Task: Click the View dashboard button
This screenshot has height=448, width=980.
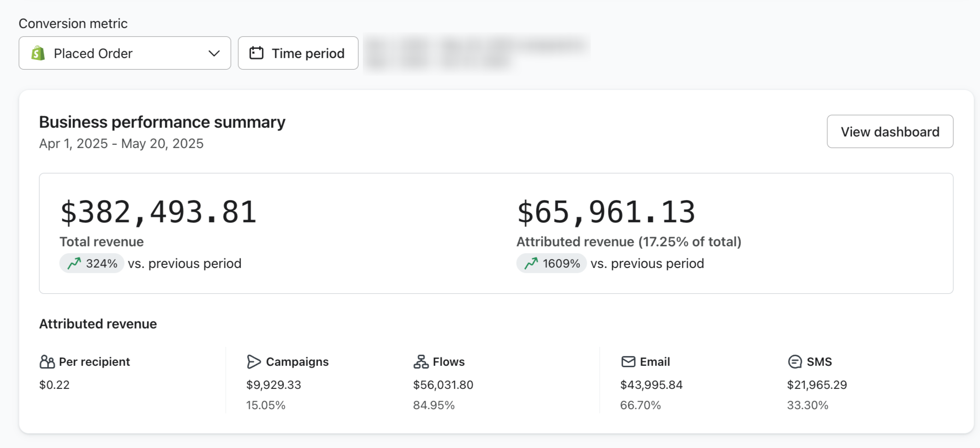Action: click(x=890, y=131)
